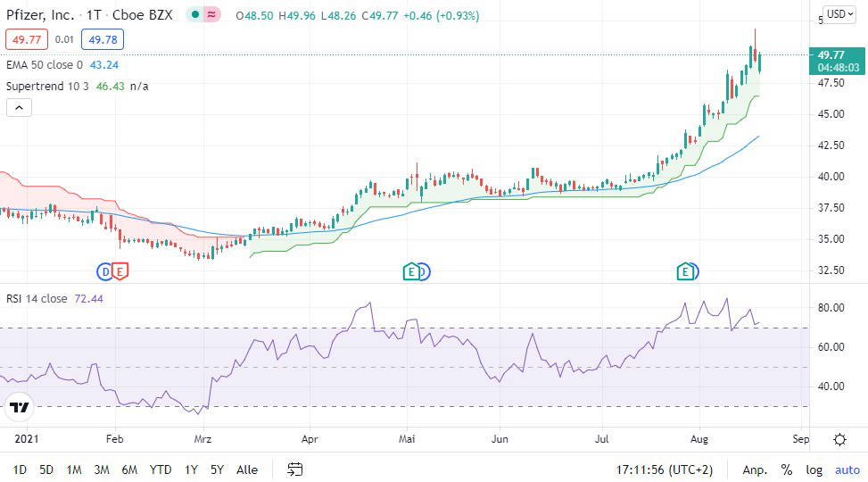The height and width of the screenshot is (482, 868).
Task: Click the red sell price 49.77 button
Action: coord(27,39)
